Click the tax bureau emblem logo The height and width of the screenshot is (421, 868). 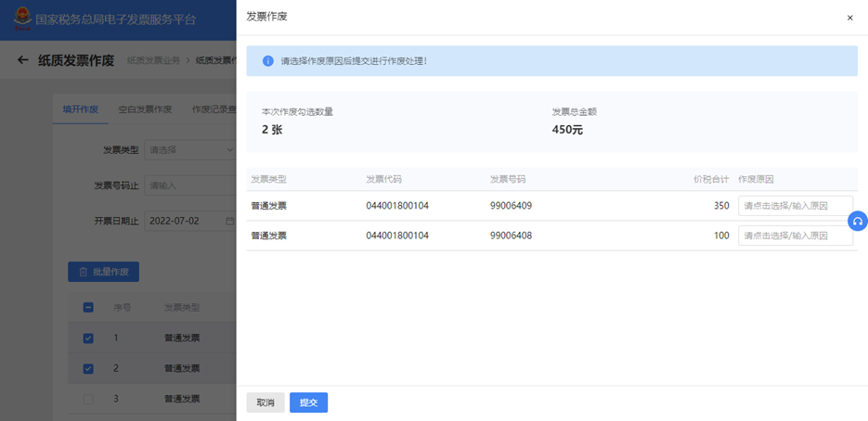(x=22, y=19)
